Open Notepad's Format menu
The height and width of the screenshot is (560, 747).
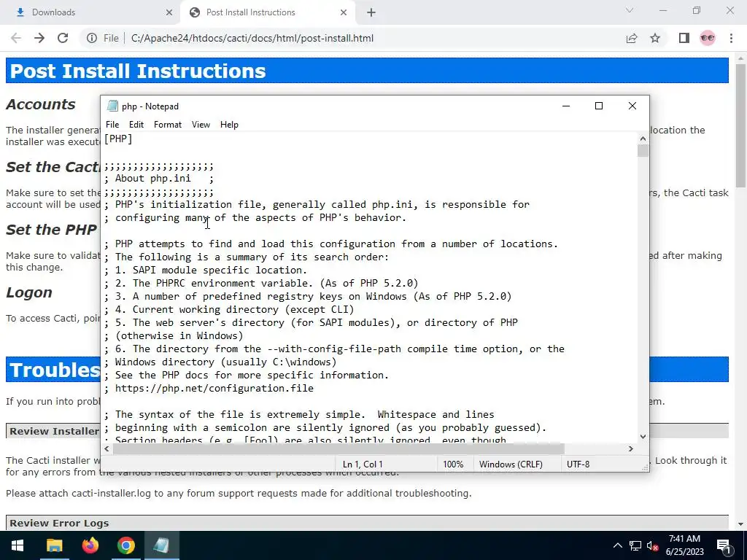click(168, 124)
